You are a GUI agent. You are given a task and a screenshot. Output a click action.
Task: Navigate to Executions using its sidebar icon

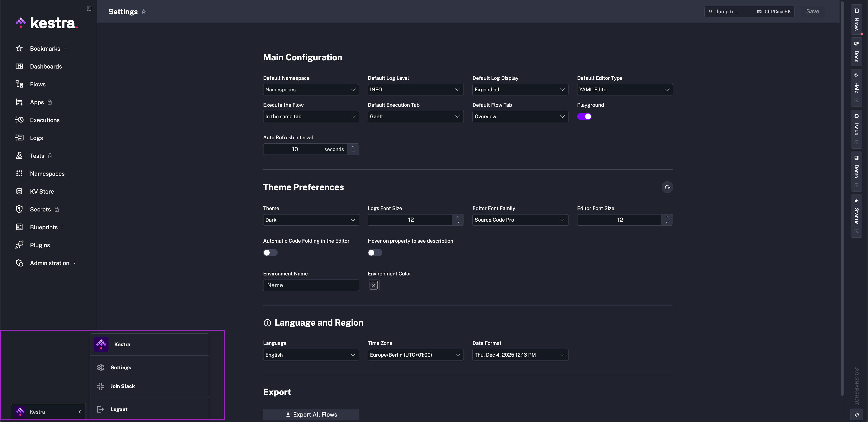[x=19, y=120]
